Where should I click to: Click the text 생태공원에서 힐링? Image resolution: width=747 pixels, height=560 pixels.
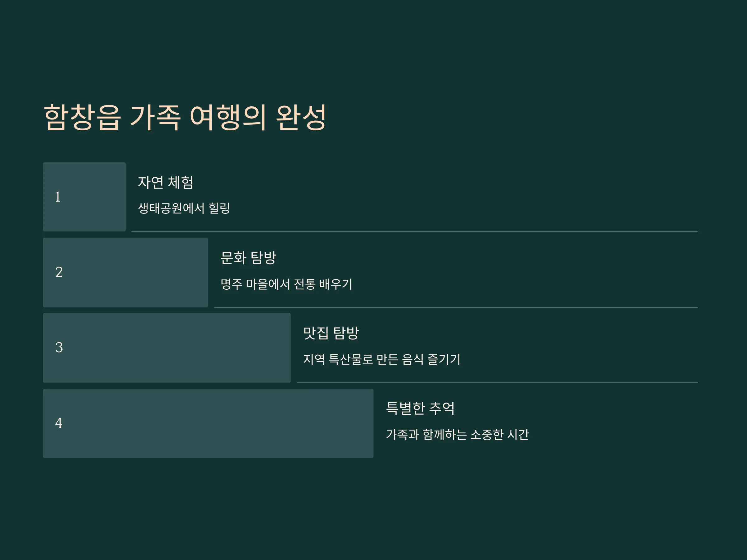(x=184, y=208)
